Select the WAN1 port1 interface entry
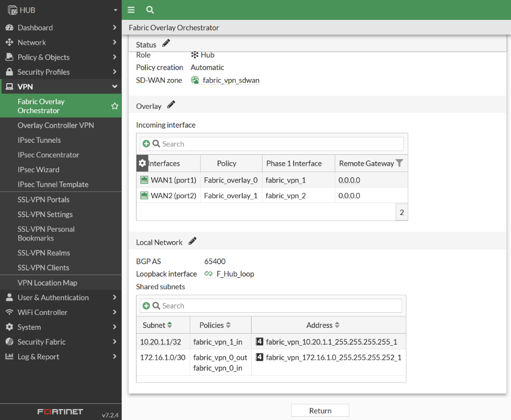 [167, 179]
